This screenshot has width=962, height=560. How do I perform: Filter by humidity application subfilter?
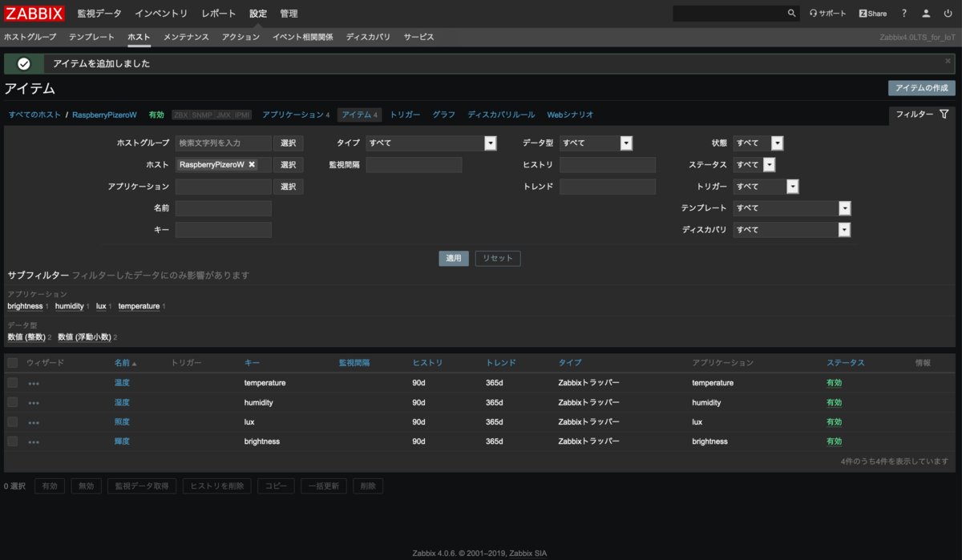click(x=70, y=306)
